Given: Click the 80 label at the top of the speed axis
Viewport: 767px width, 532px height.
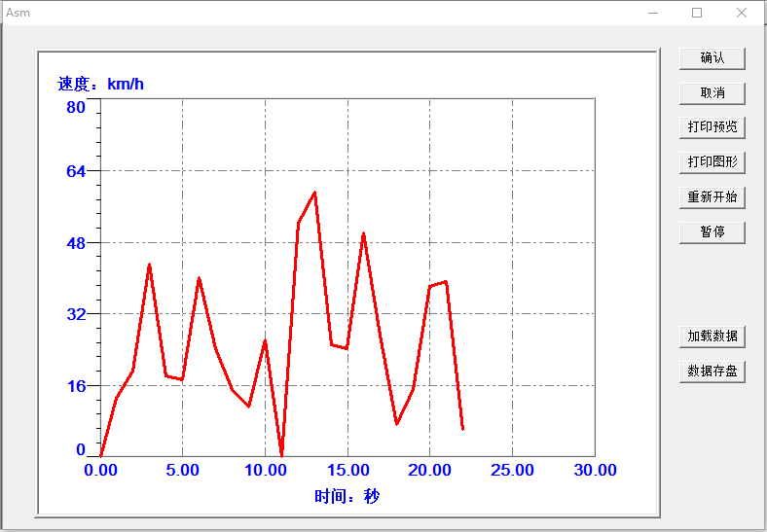Looking at the screenshot, I should 76,108.
